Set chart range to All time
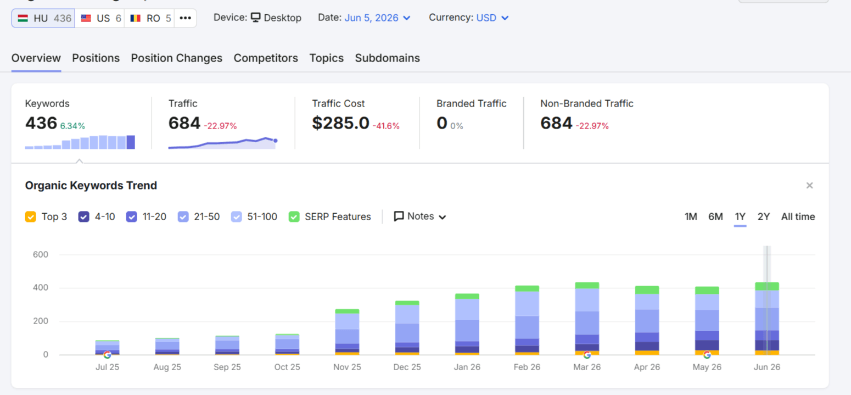851x395 pixels. click(798, 216)
